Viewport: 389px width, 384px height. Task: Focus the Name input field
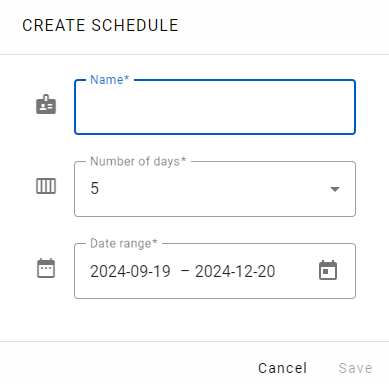215,107
